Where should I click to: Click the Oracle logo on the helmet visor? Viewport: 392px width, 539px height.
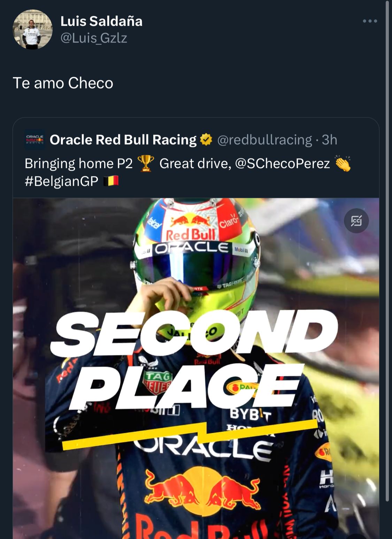pos(191,248)
